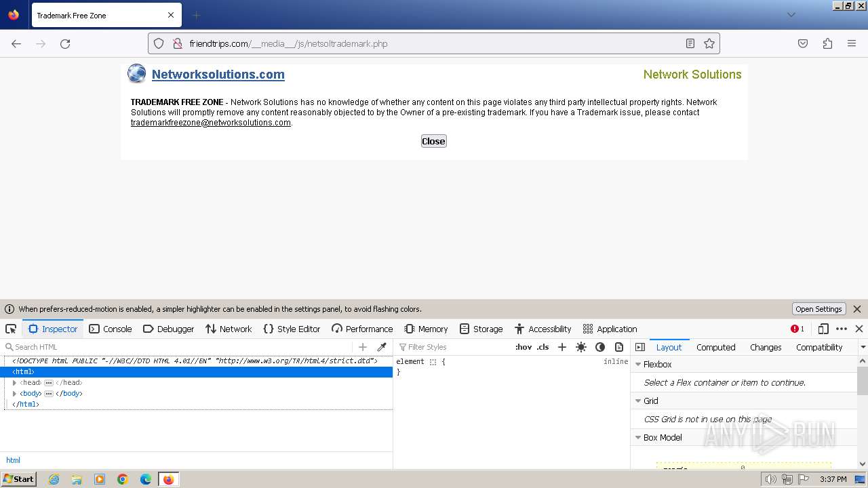The width and height of the screenshot is (868, 488).
Task: Open the sidebar tabs overflow dropdown arrow
Action: [x=863, y=347]
